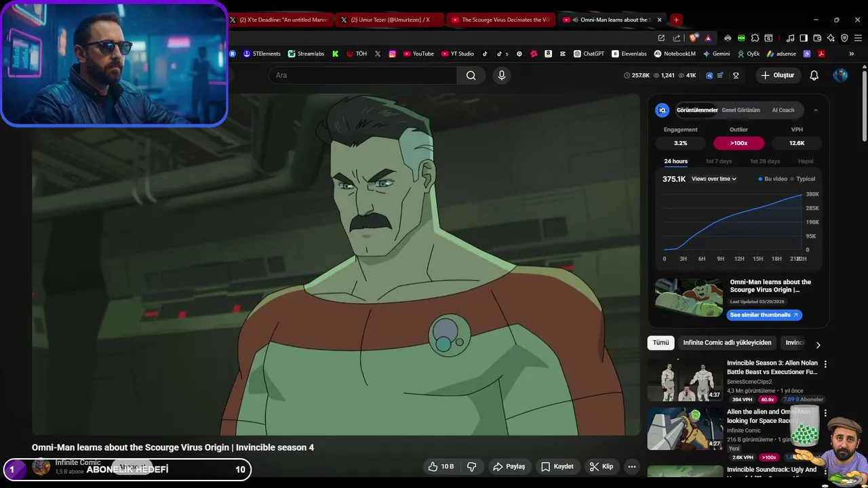Select the Tümü filter chip
Screen dimensions: 868x488
(660, 343)
